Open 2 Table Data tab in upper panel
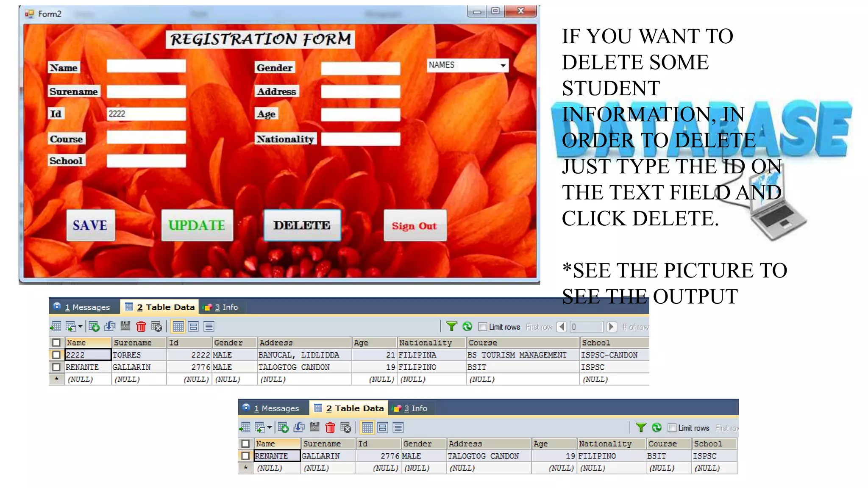868x488 pixels. point(160,307)
